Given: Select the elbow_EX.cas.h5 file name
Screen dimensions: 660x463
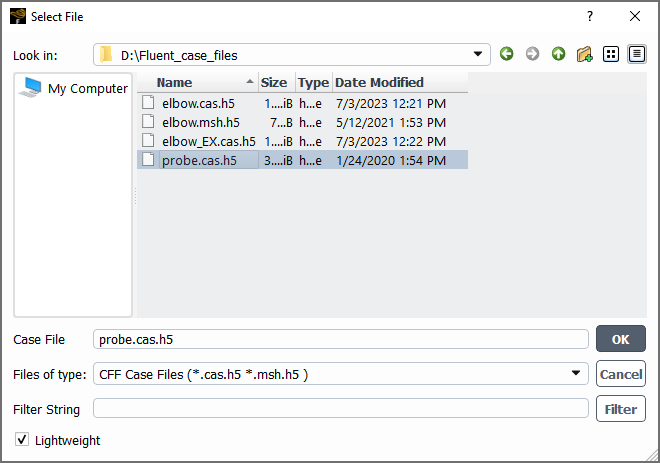Looking at the screenshot, I should tap(209, 141).
